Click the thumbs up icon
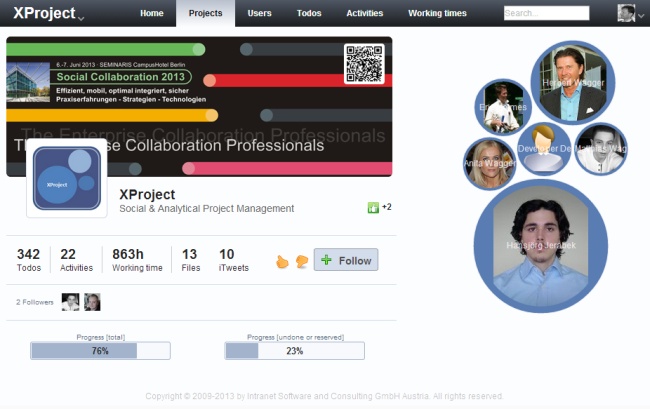 click(282, 261)
